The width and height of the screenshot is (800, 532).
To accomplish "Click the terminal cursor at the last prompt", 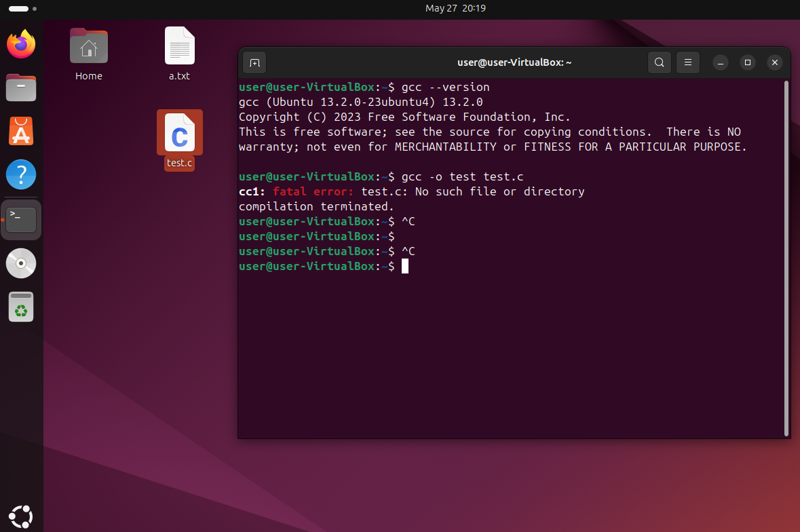I will pos(405,266).
